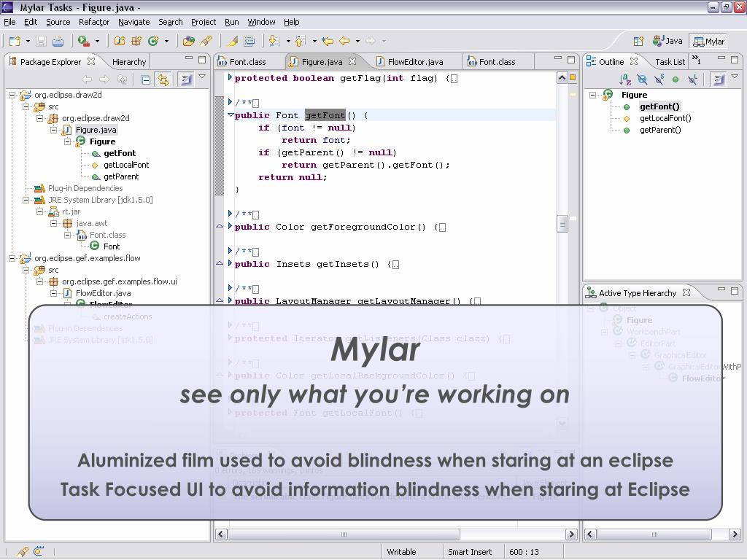Viewport: 747px width, 560px height.
Task: Toggle Mylar filter in Package Explorer toolbar
Action: [186, 80]
